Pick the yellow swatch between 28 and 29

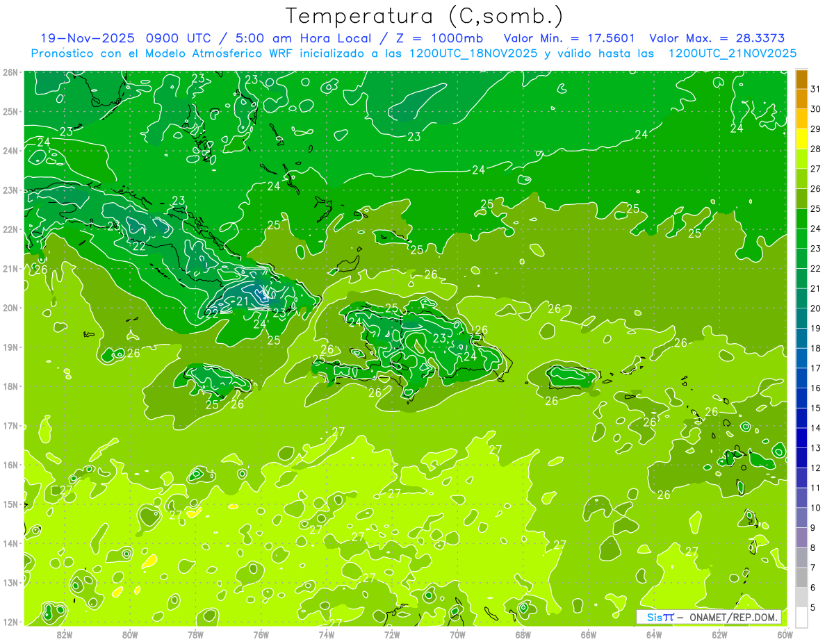(801, 138)
